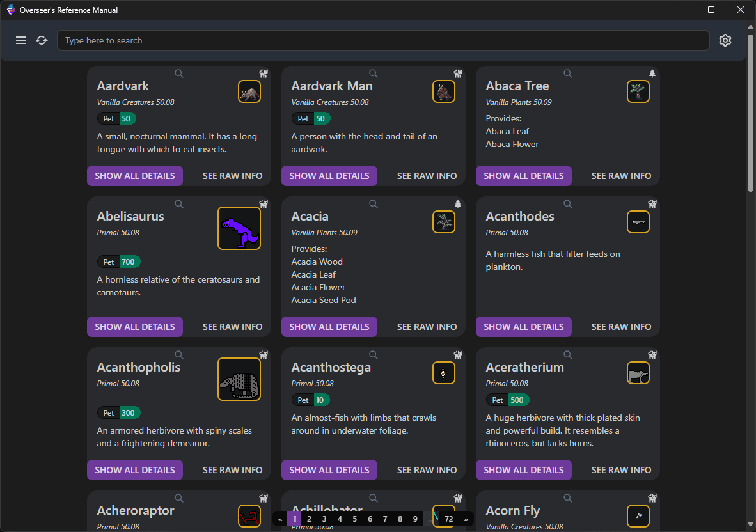Select current page 1 in pagination
Screen dimensions: 756x532
click(x=295, y=519)
